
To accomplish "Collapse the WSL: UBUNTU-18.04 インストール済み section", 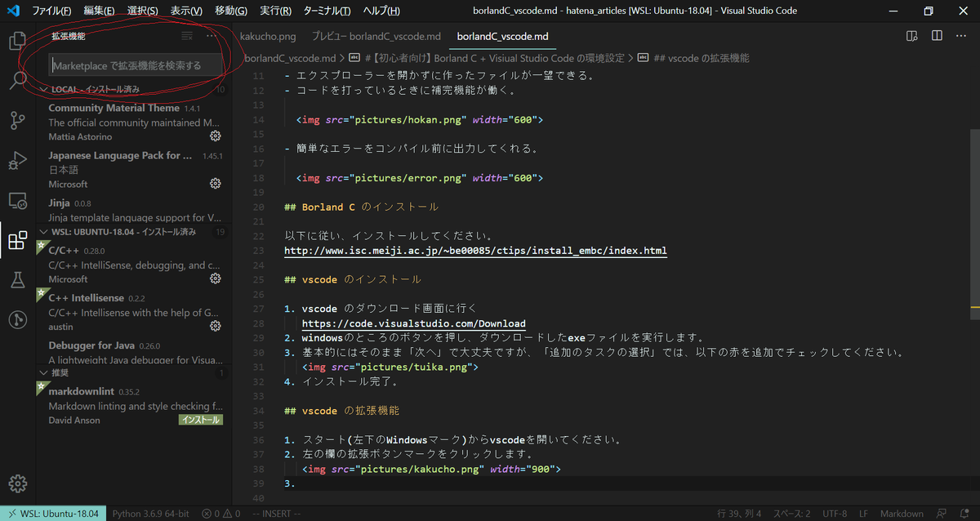I will [x=135, y=232].
